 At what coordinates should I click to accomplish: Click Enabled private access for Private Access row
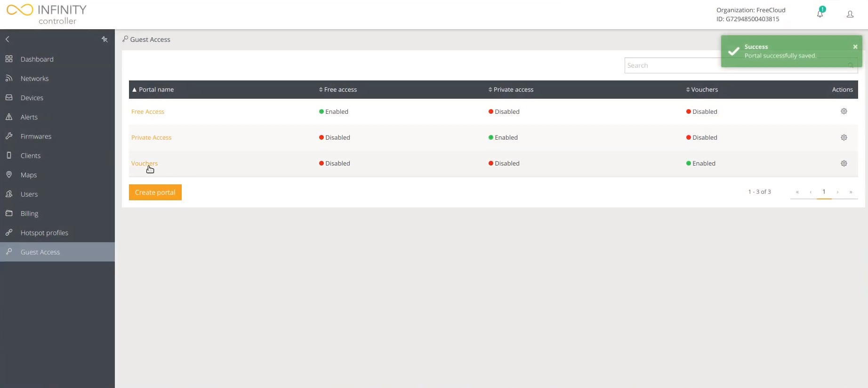pos(503,137)
